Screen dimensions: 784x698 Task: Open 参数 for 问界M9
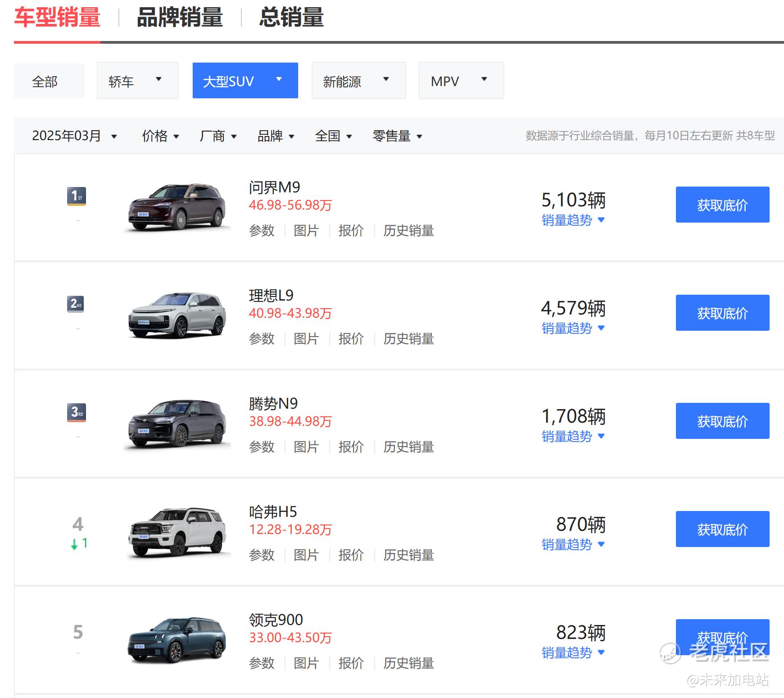point(262,231)
